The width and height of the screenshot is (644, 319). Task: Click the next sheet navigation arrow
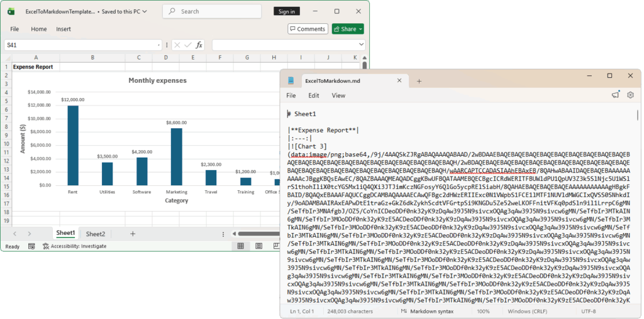click(29, 234)
